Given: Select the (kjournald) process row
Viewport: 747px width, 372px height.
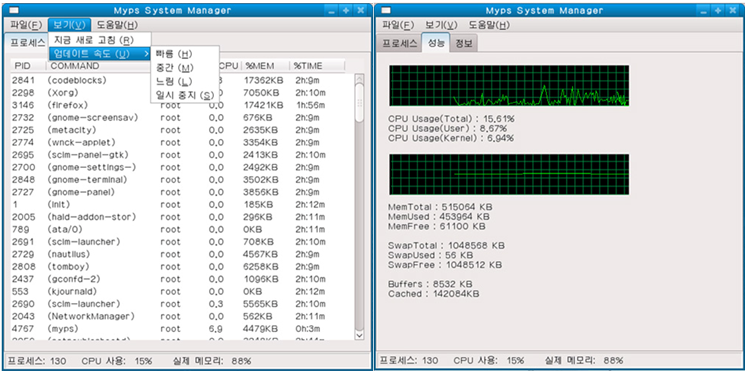Looking at the screenshot, I should point(182,291).
